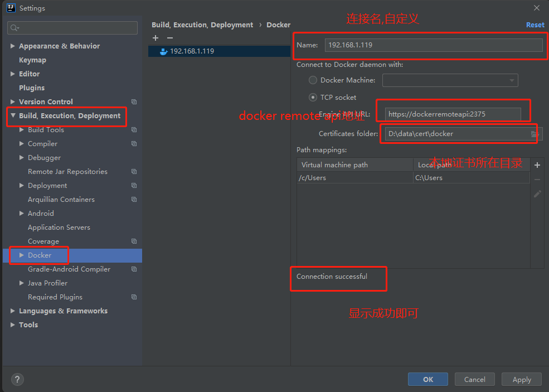Close the Settings dialog window
This screenshot has width=549, height=392.
(x=536, y=8)
